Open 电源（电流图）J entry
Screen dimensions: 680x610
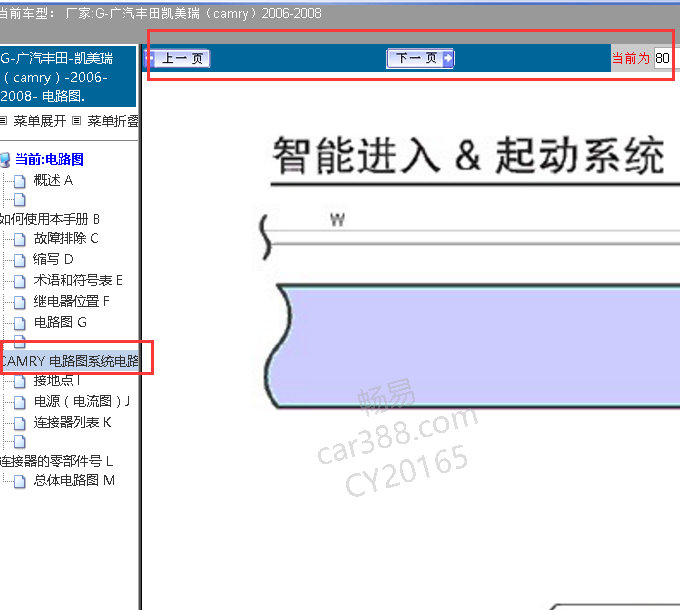pos(82,401)
